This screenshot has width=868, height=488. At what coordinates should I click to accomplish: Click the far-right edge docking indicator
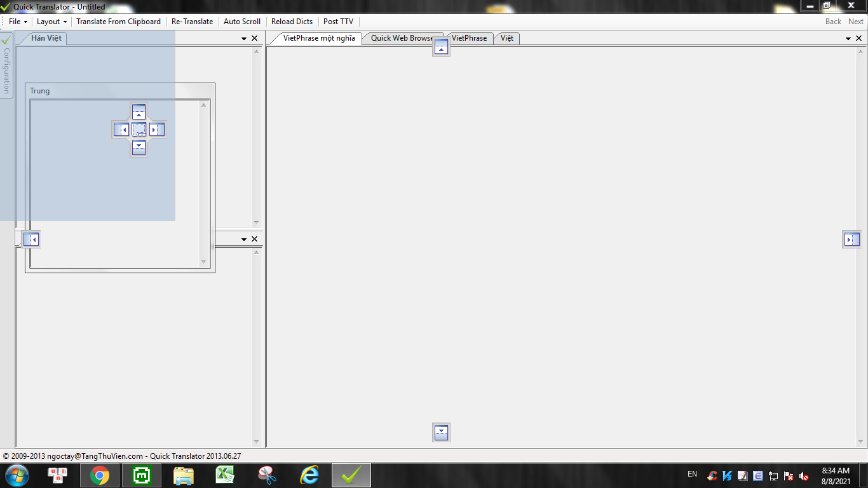pyautogui.click(x=851, y=240)
